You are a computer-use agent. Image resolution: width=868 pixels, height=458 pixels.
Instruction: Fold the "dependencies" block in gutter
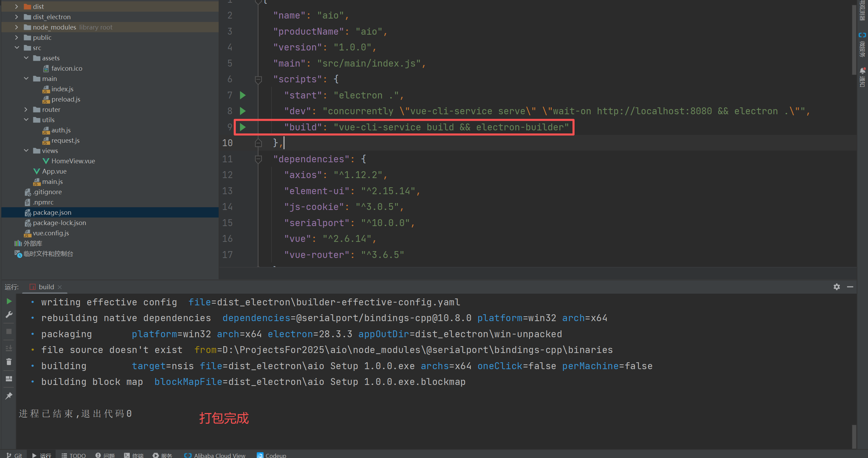[x=258, y=159]
